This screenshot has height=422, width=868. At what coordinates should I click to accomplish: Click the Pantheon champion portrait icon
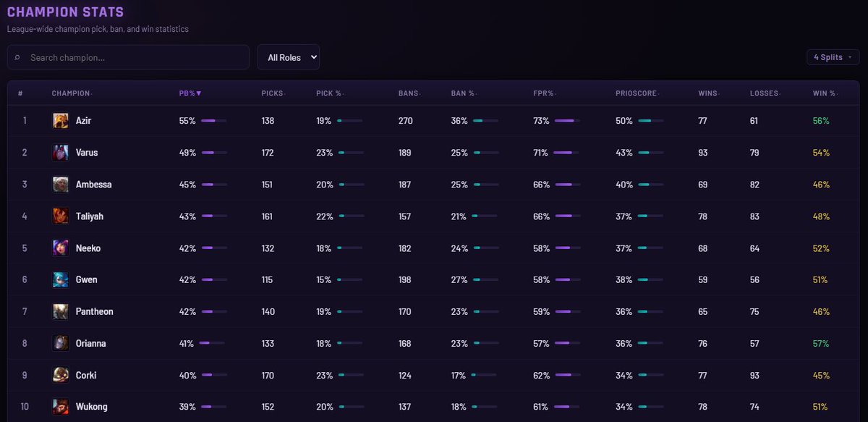(61, 311)
